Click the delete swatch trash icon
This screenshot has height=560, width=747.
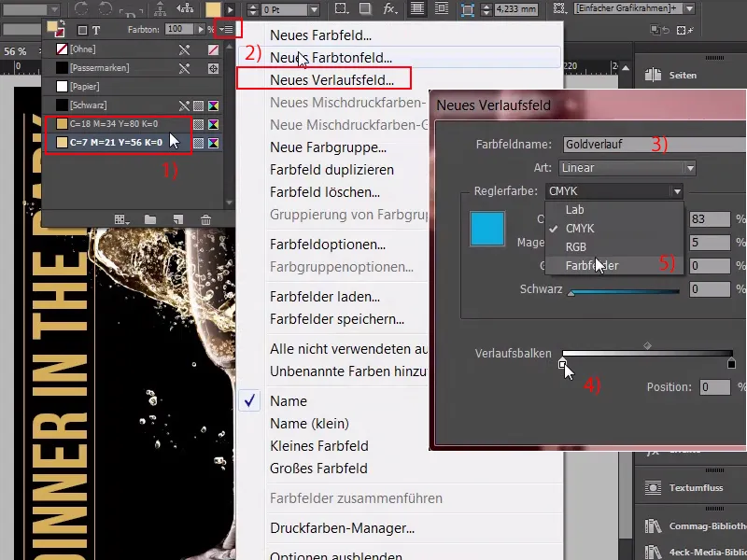point(205,219)
